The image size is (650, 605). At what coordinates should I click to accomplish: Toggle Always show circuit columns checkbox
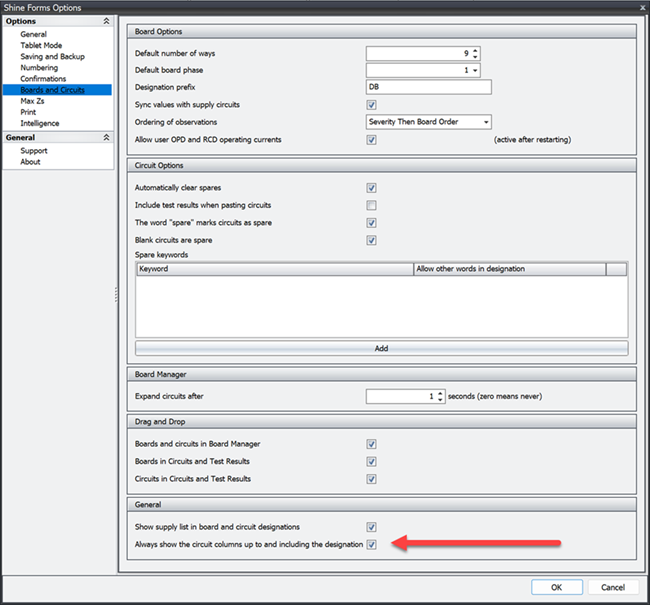[x=371, y=545]
